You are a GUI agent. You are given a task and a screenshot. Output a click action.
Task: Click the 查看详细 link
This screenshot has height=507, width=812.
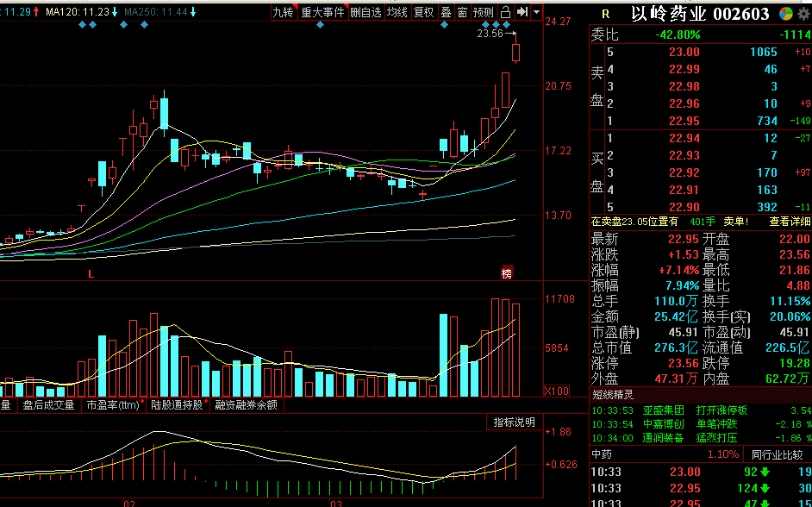click(x=790, y=222)
